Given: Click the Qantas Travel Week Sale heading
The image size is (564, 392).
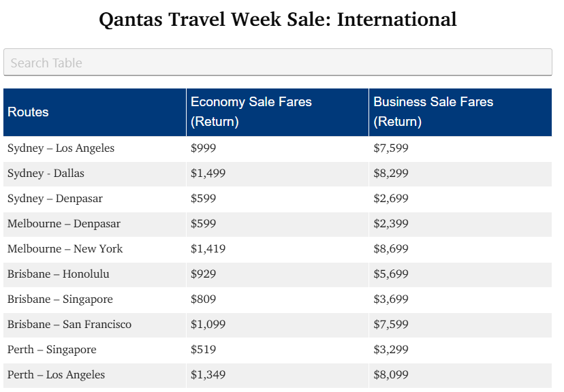Looking at the screenshot, I should [x=278, y=19].
